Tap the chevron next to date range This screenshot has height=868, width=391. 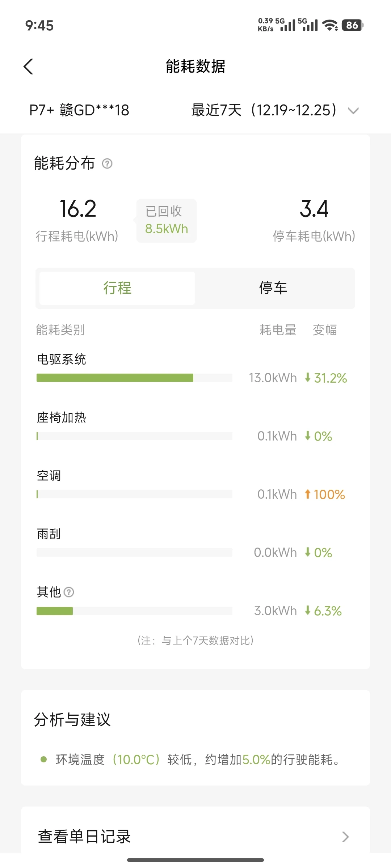coord(353,111)
